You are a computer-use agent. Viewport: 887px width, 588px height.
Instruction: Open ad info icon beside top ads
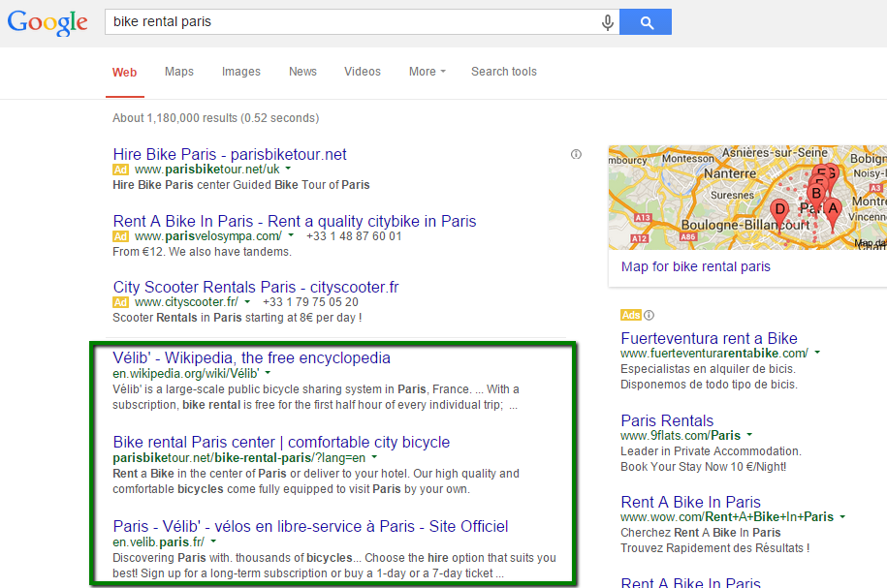(576, 154)
